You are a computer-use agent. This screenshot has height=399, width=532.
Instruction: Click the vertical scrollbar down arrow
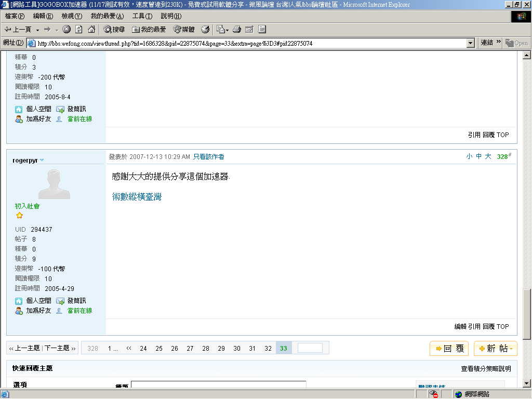tap(526, 383)
